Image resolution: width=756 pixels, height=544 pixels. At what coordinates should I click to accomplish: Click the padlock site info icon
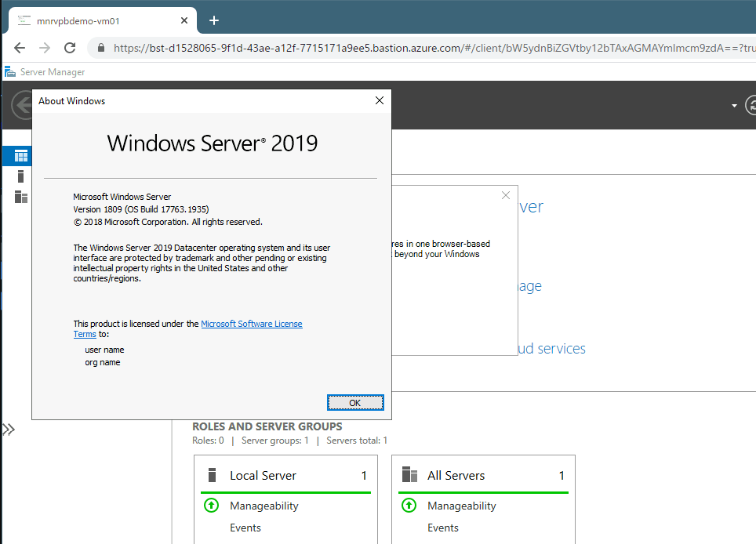pos(100,48)
